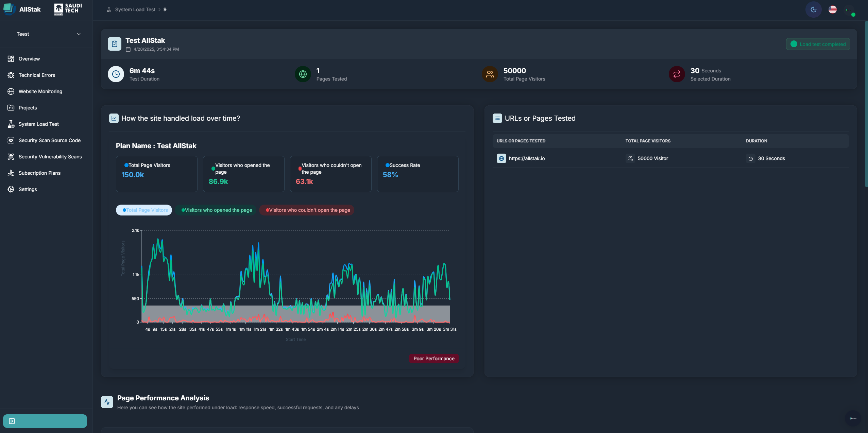Click the Poor Performance badge
The width and height of the screenshot is (868, 433).
[x=434, y=359]
